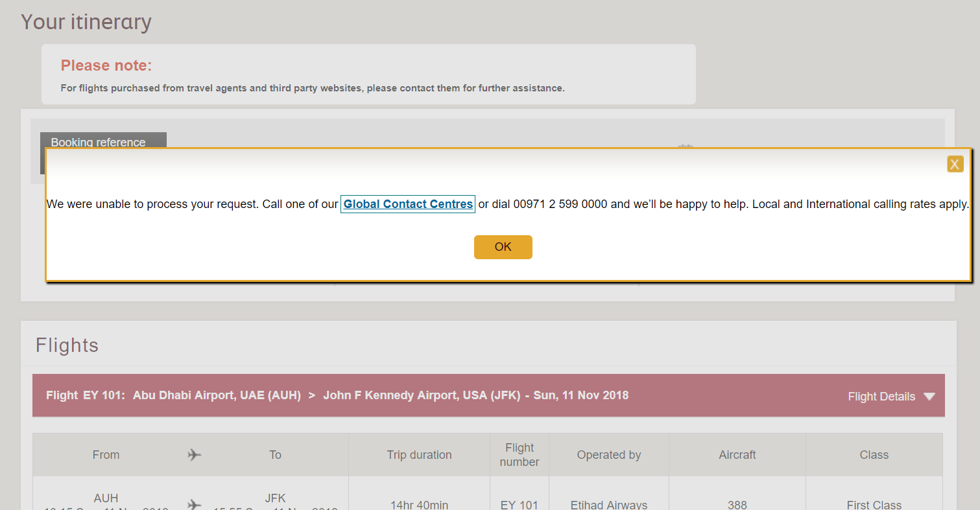The width and height of the screenshot is (980, 510).
Task: Click the Etihad Airways operator cell
Action: coord(608,504)
